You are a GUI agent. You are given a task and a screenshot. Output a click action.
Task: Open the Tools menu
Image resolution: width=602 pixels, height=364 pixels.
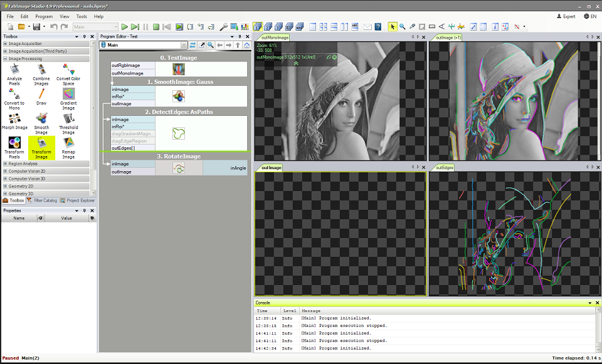pyautogui.click(x=82, y=16)
